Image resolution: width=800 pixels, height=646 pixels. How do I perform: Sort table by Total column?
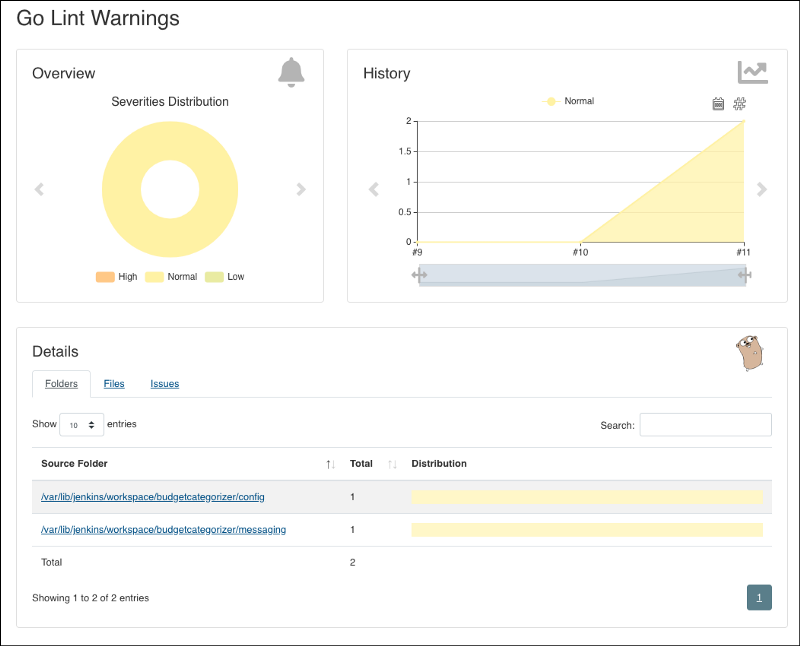[x=392, y=464]
